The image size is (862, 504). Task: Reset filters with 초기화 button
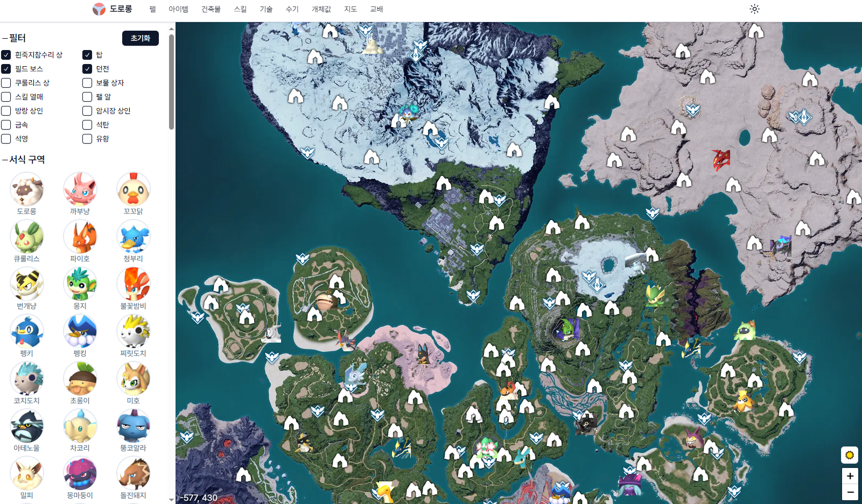tap(141, 38)
